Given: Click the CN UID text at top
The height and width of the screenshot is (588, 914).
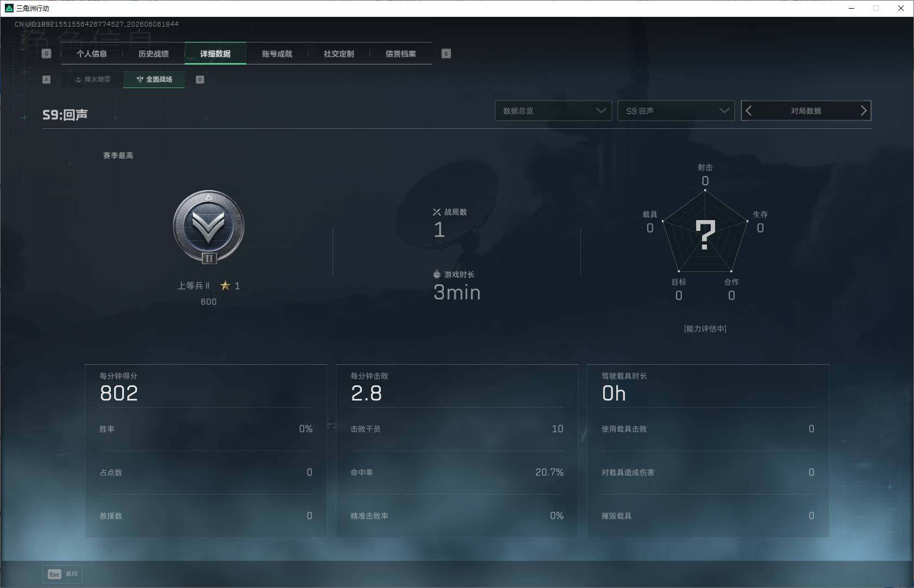Looking at the screenshot, I should pos(97,24).
